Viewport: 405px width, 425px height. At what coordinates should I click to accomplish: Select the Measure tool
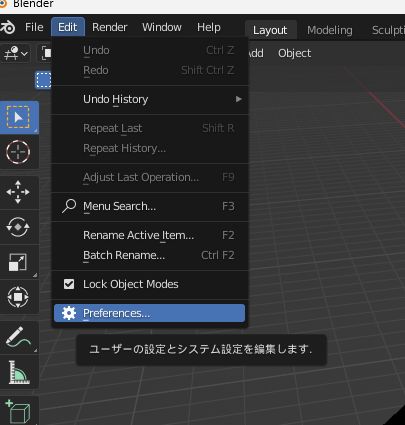coord(18,372)
